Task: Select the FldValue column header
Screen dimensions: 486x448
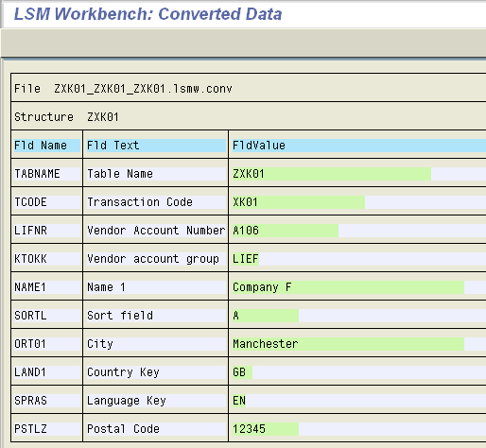Action: click(x=359, y=146)
